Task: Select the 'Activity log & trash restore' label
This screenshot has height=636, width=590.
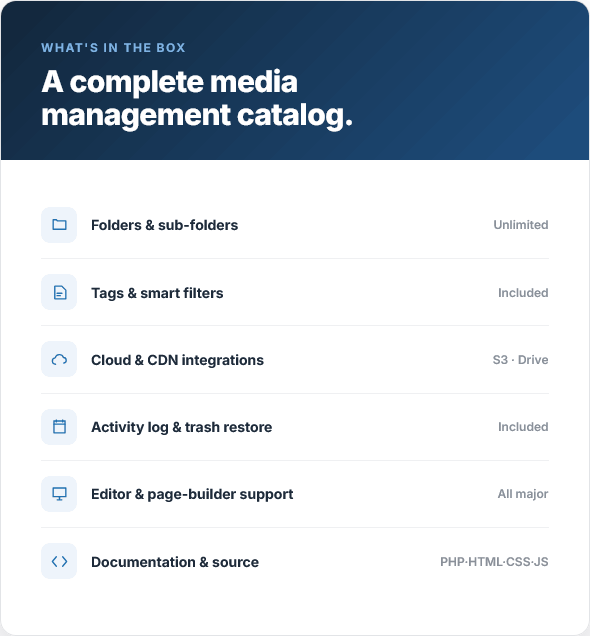Action: [182, 428]
